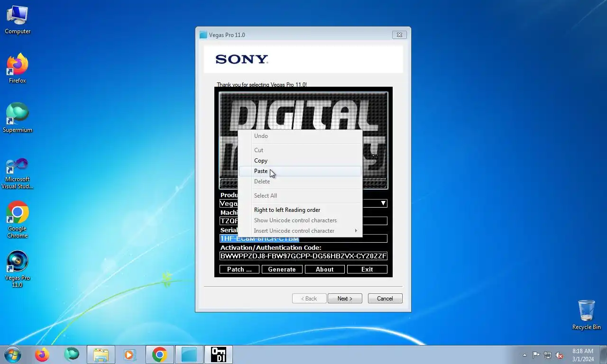The height and width of the screenshot is (364, 607).
Task: Click the Show desktop strip
Action: tap(604, 355)
